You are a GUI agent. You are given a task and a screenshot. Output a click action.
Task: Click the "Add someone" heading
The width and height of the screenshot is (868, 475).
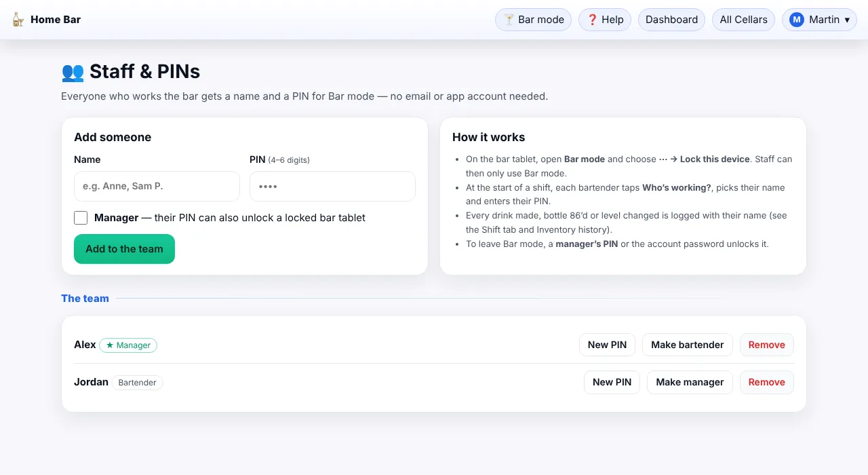(x=113, y=137)
